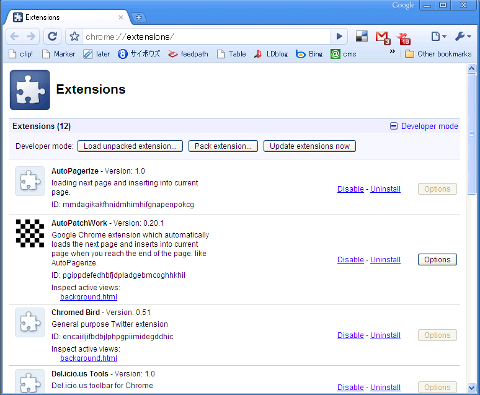Open a new tab

139,17
